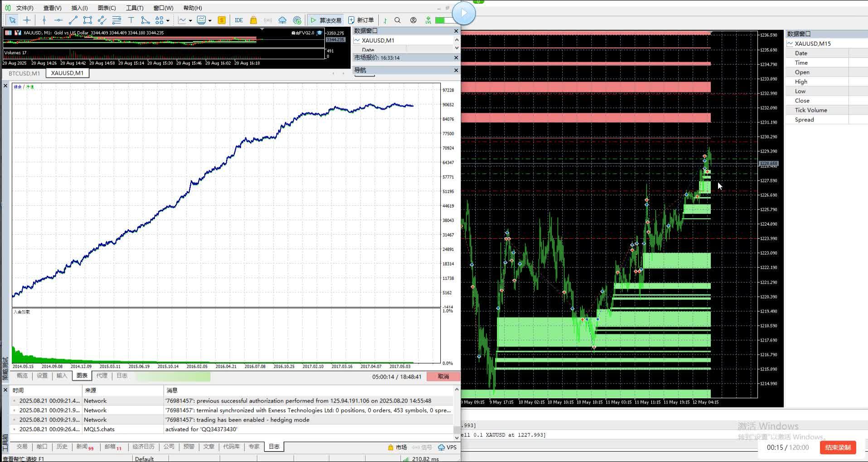
Task: Open the 新闻 toolbox tab
Action: tap(85, 447)
